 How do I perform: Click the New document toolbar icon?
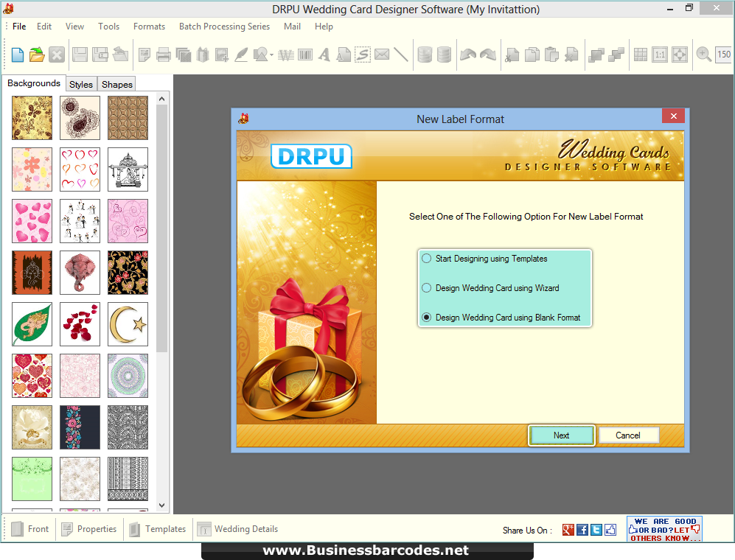click(x=18, y=55)
